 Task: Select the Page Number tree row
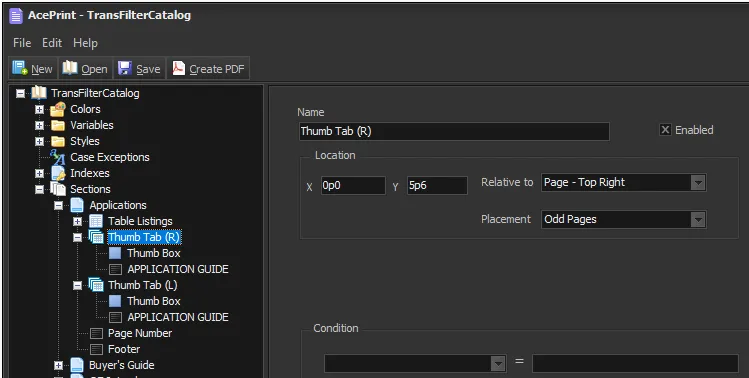tap(139, 333)
